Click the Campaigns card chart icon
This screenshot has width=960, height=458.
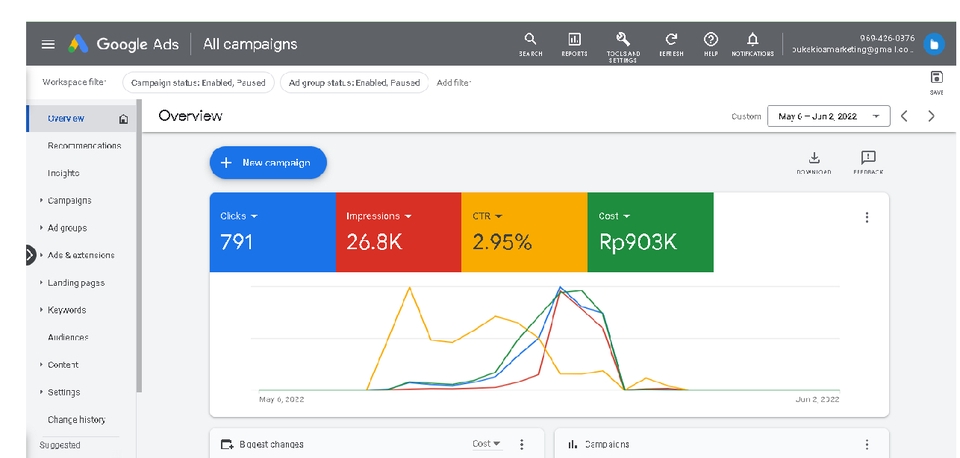[572, 445]
